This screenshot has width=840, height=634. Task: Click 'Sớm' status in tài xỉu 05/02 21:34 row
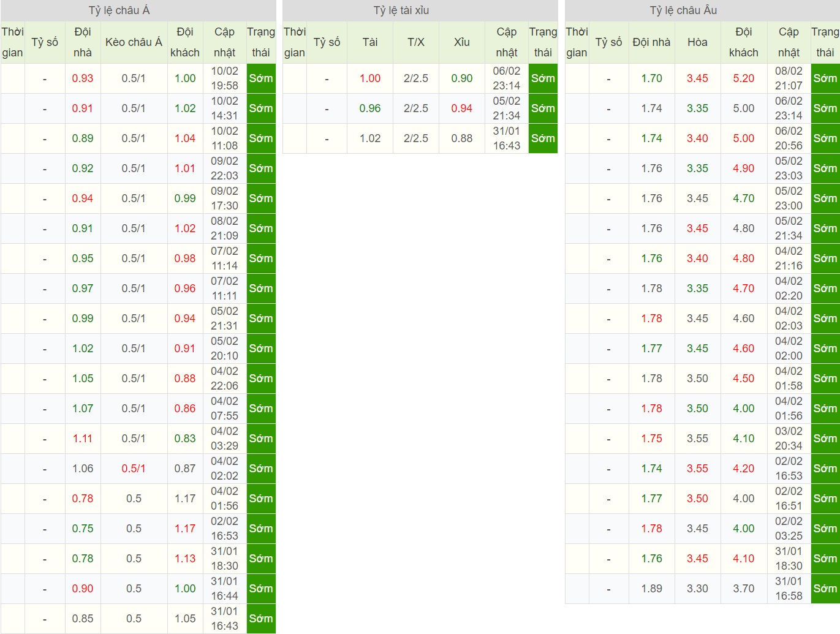tap(543, 108)
